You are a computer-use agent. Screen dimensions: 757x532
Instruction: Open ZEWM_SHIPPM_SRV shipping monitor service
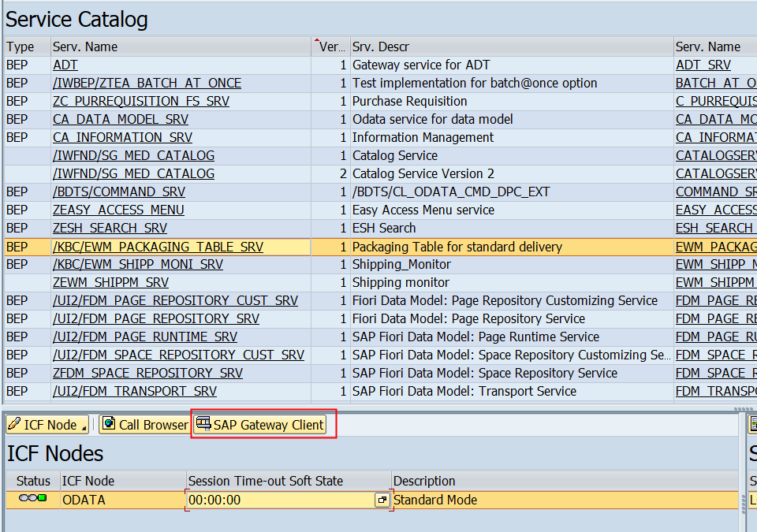pos(113,282)
